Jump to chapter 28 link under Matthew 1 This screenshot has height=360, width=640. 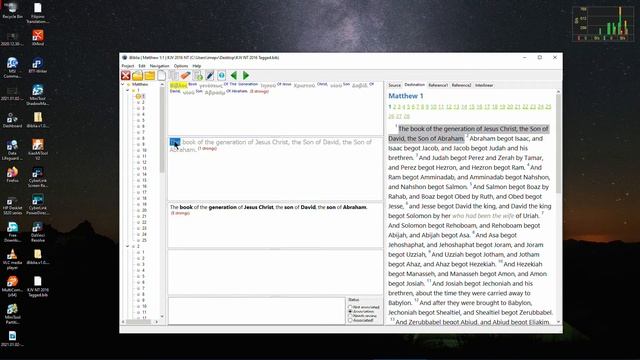pyautogui.click(x=407, y=117)
